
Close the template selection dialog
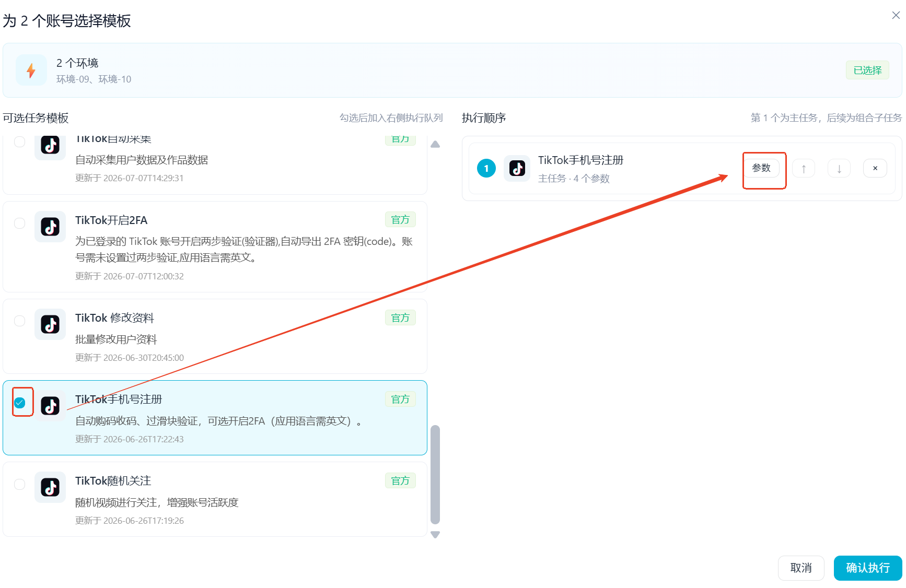pyautogui.click(x=896, y=15)
